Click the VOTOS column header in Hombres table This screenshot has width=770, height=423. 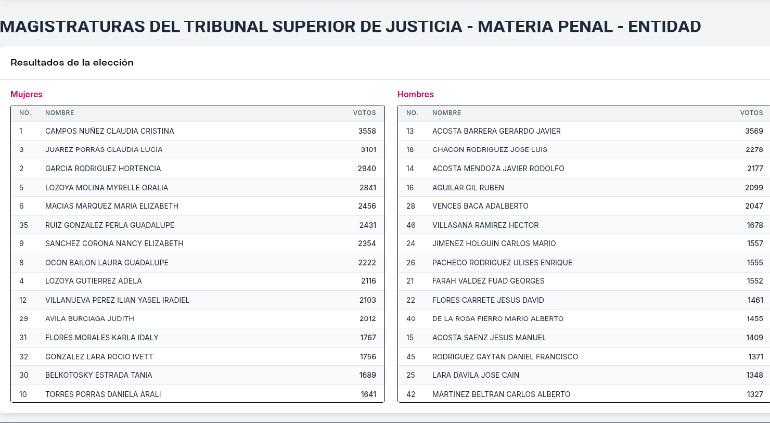751,113
